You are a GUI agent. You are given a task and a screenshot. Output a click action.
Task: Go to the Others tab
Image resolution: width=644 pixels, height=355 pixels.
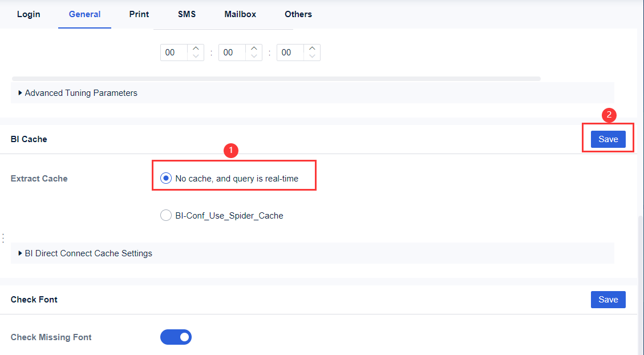(x=298, y=14)
